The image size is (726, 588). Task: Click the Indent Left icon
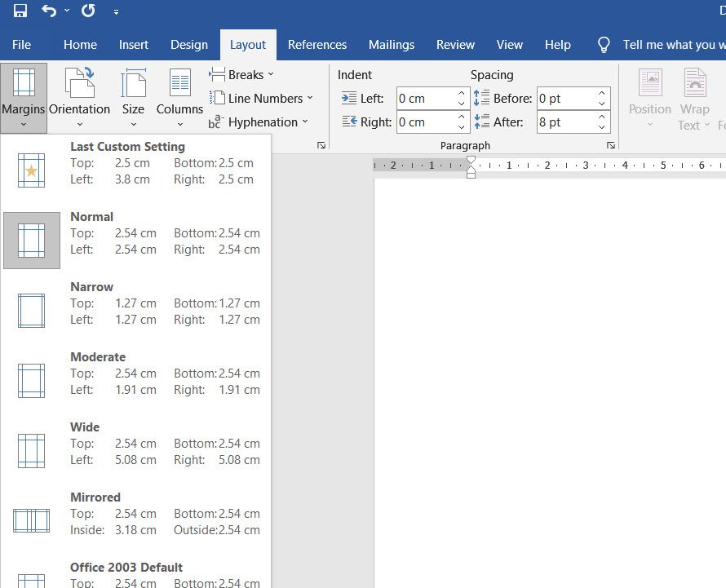click(x=349, y=98)
